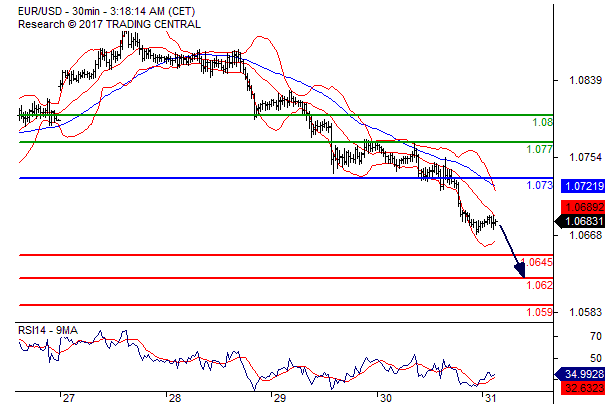The image size is (615, 413).
Task: Click the 'RSI14 - 9MA' indicator label
Action: coord(48,331)
